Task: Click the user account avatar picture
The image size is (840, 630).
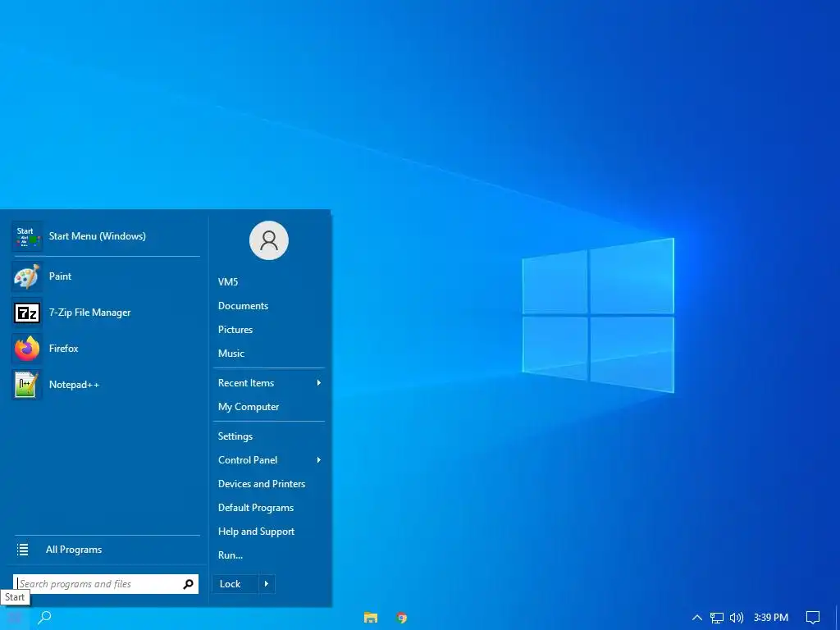Action: coord(269,240)
